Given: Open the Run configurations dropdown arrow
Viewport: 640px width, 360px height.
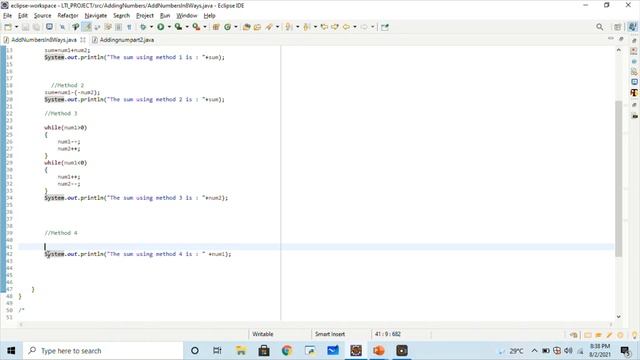Looking at the screenshot, I should (169, 27).
